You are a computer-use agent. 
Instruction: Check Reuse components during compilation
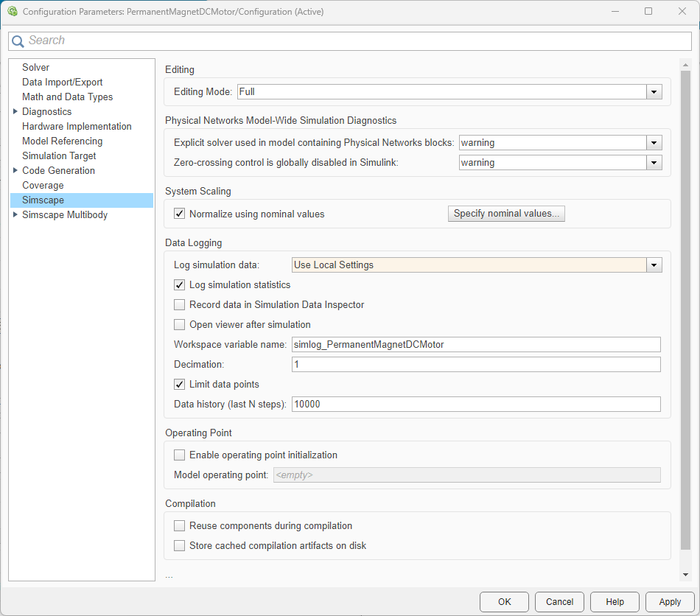click(x=180, y=526)
